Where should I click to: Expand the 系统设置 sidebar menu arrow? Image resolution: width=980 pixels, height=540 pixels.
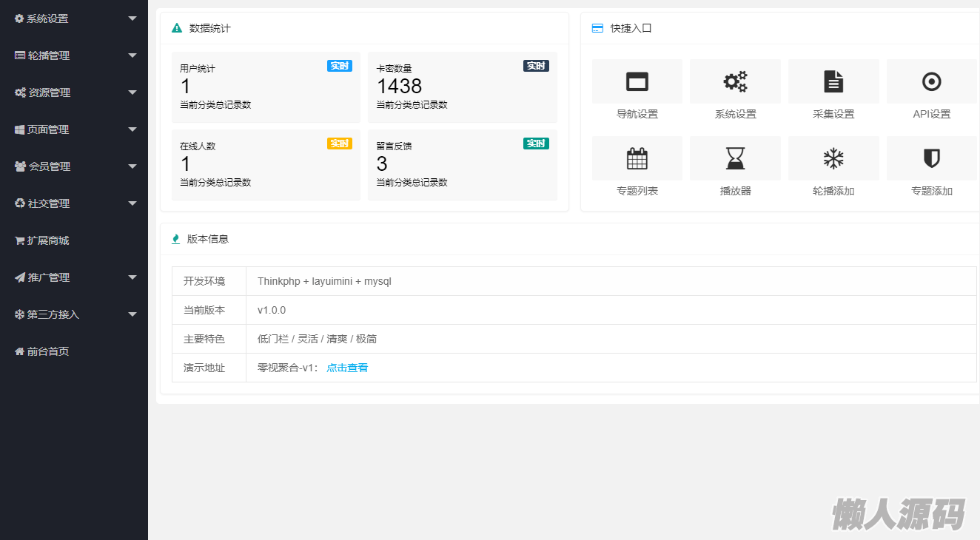pos(132,18)
